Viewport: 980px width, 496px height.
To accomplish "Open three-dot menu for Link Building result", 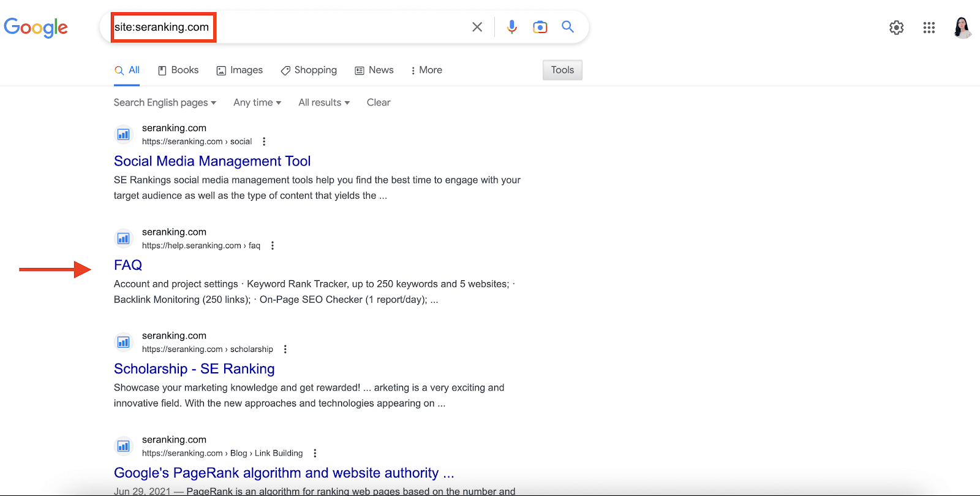I will click(315, 454).
